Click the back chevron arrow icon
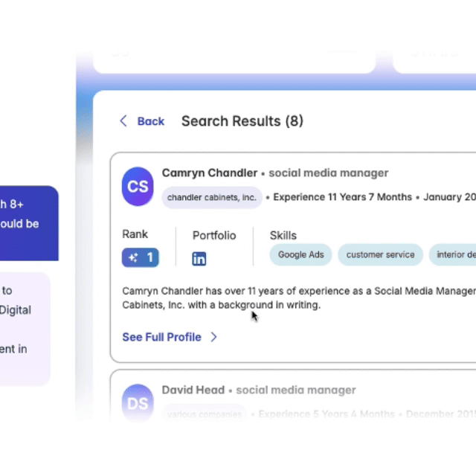Viewport: 476px width, 476px height. click(x=123, y=120)
